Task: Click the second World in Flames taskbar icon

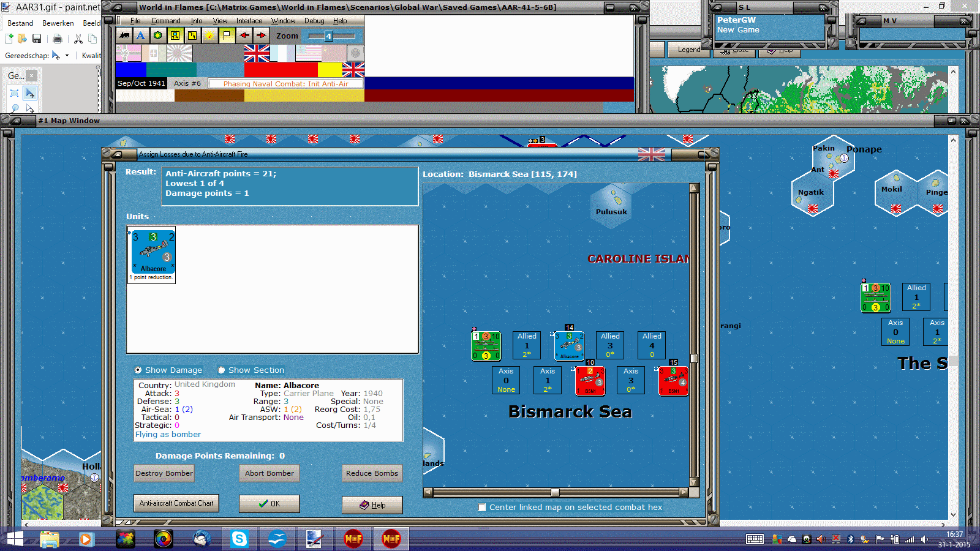Action: [391, 539]
